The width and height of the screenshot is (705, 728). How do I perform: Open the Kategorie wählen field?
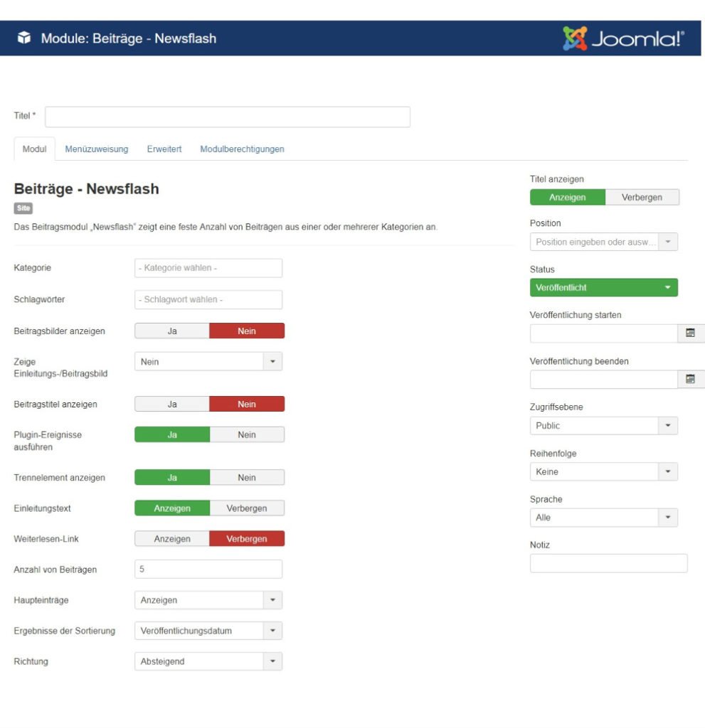[208, 268]
